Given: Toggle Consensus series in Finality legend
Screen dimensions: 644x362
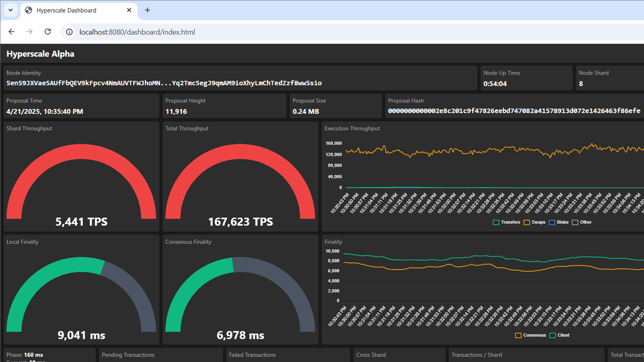Looking at the screenshot, I should tap(530, 335).
